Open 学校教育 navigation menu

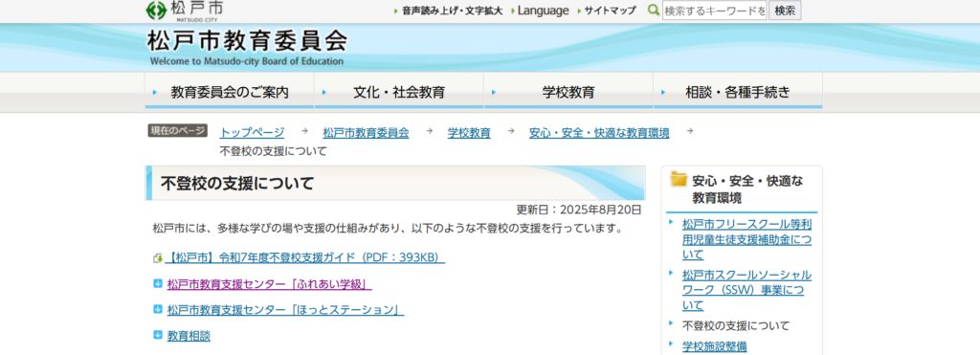coord(568,93)
